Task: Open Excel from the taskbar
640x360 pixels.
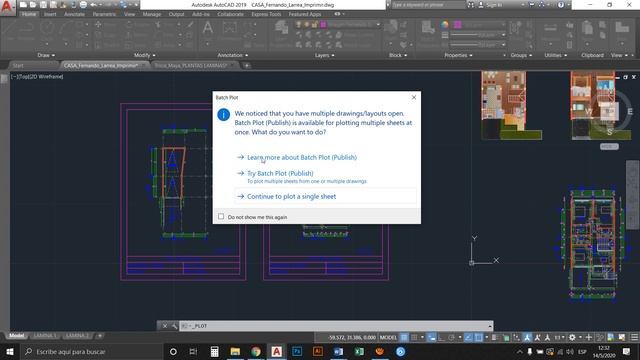Action: (359, 351)
